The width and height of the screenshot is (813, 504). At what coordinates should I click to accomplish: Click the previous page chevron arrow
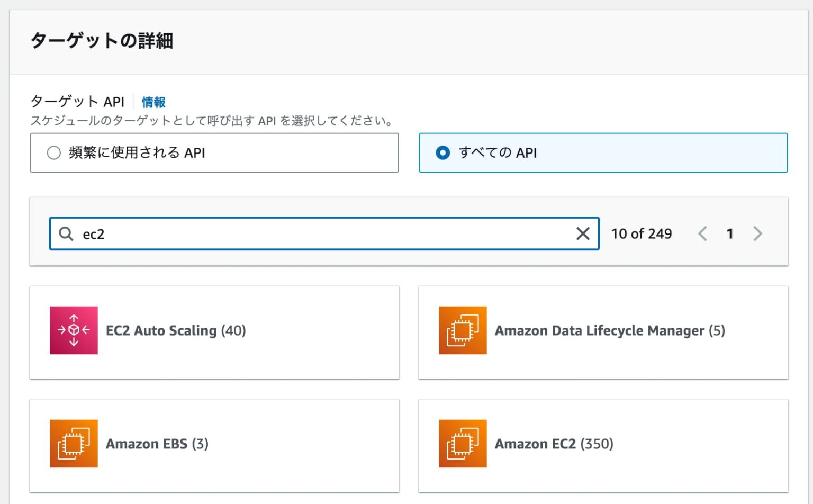(x=703, y=233)
